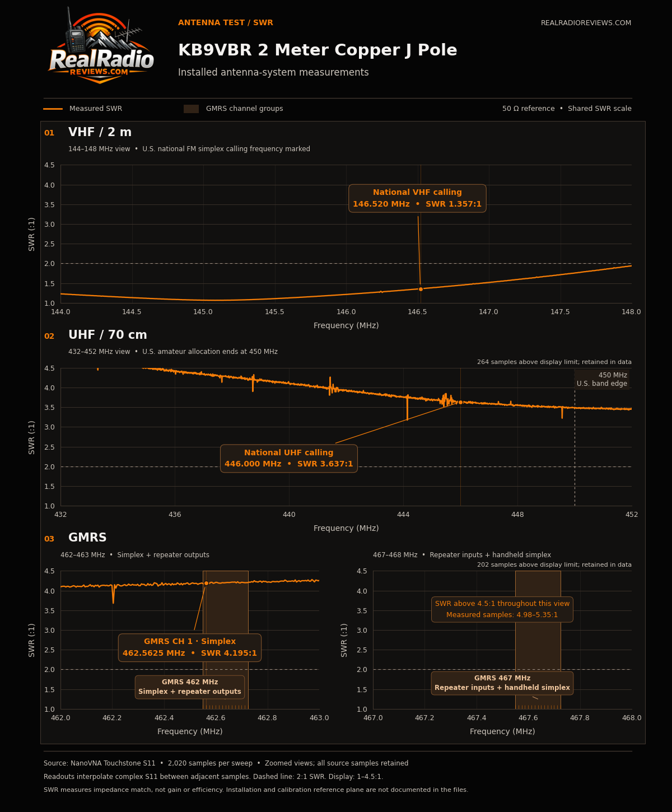Click the 'VHF / 2 m' section heading
This screenshot has width=672, height=812.
(x=100, y=133)
